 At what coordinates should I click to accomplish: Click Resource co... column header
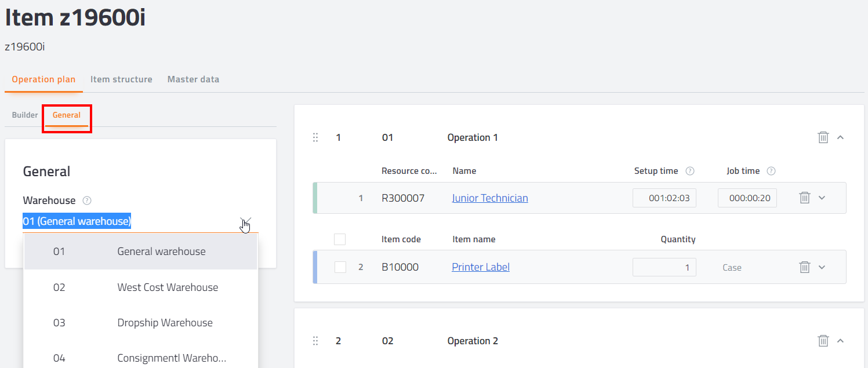pyautogui.click(x=409, y=171)
